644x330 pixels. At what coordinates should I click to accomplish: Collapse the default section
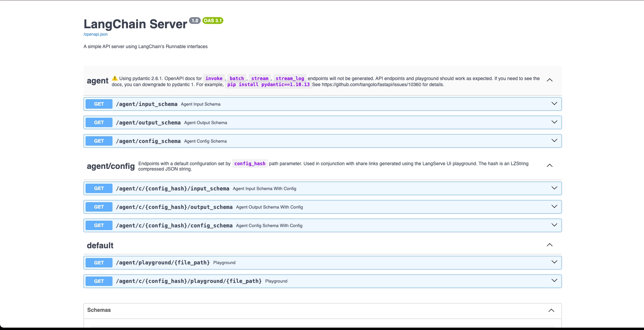click(x=550, y=245)
